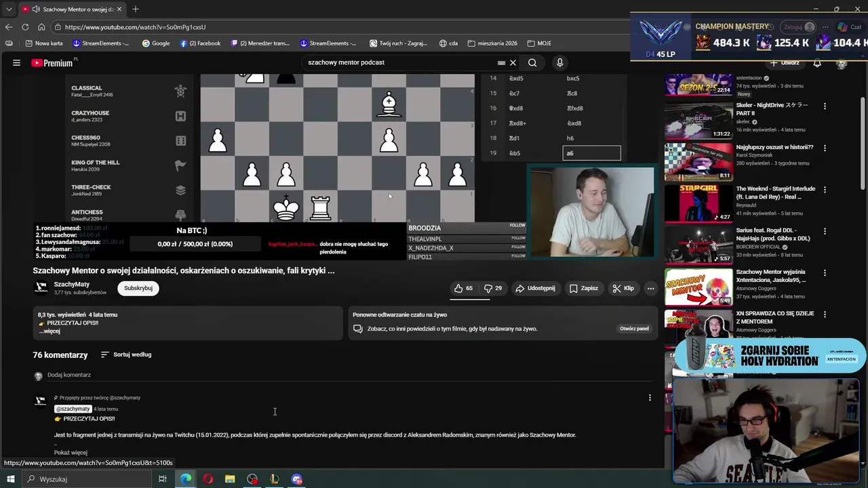
Task: Open MOJE bookmarks folder
Action: pos(539,43)
